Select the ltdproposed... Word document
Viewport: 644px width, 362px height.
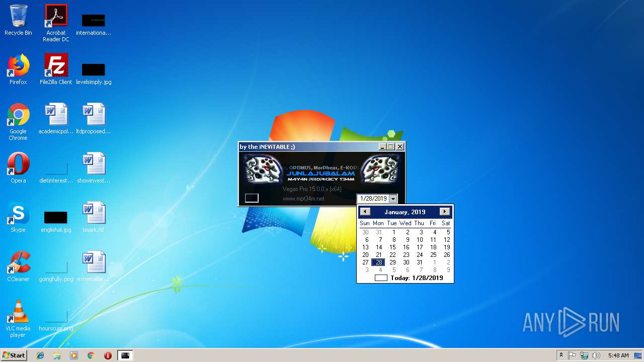pyautogui.click(x=94, y=119)
